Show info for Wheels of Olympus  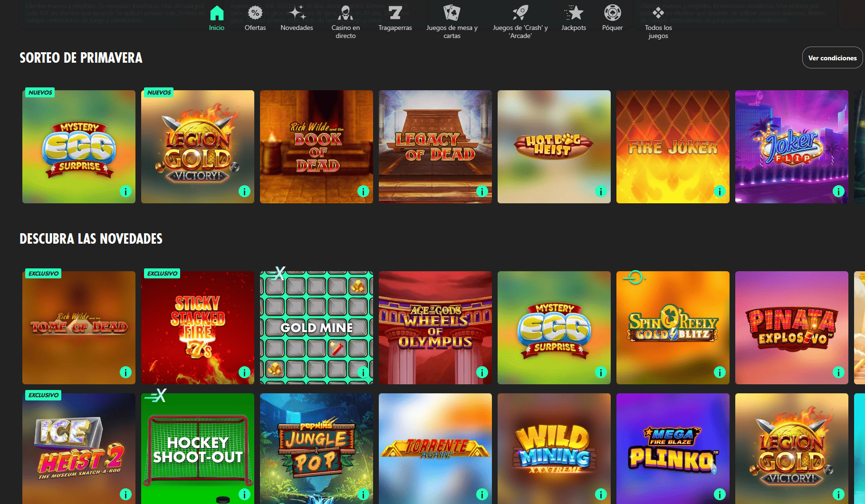click(x=482, y=372)
